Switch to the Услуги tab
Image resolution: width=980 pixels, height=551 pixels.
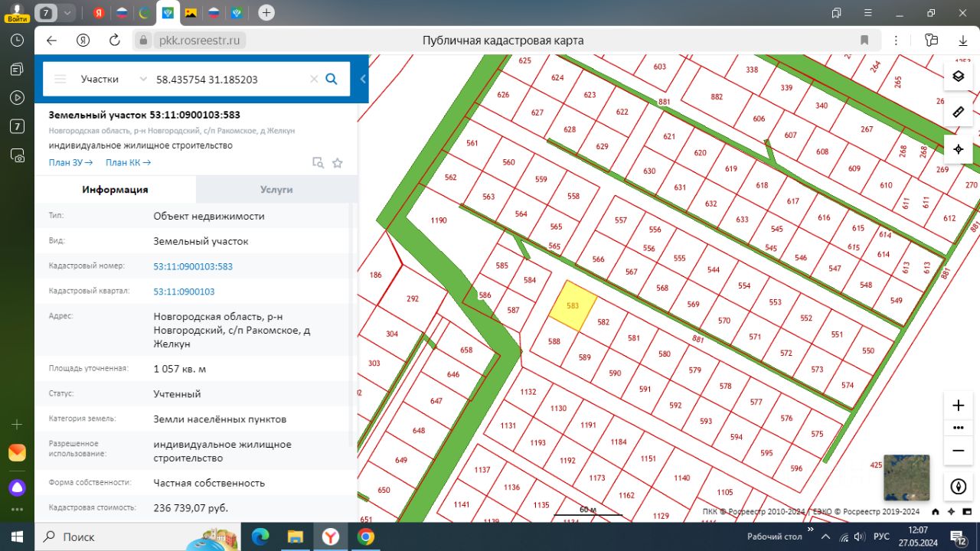(x=276, y=190)
